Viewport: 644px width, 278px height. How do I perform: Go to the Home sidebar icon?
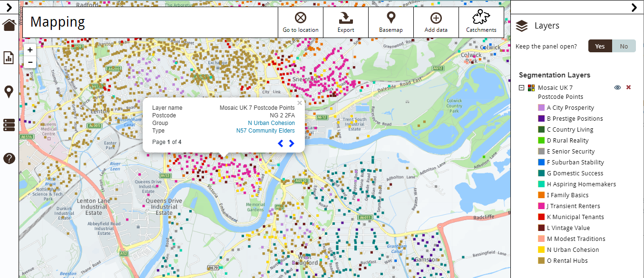[x=9, y=25]
